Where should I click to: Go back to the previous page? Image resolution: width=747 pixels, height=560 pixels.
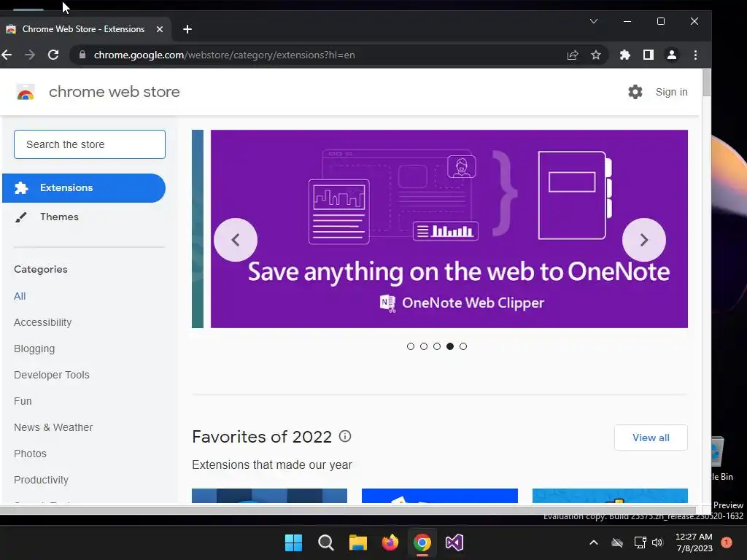[x=7, y=55]
